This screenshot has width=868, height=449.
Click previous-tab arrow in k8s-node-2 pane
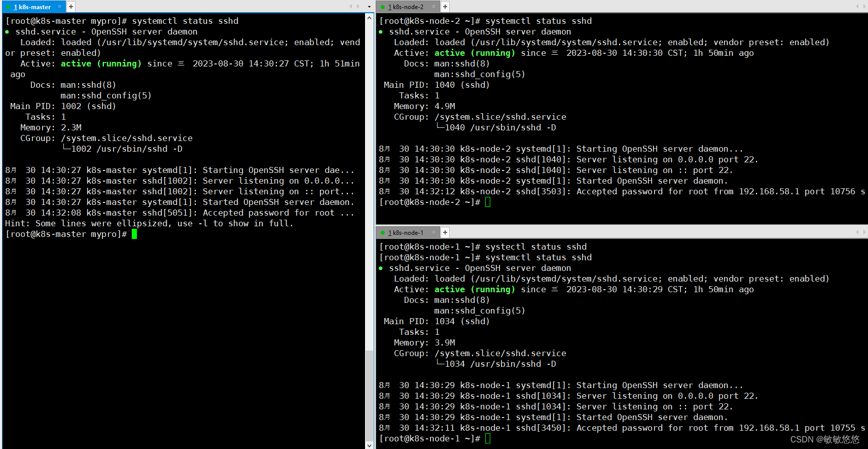[x=857, y=7]
